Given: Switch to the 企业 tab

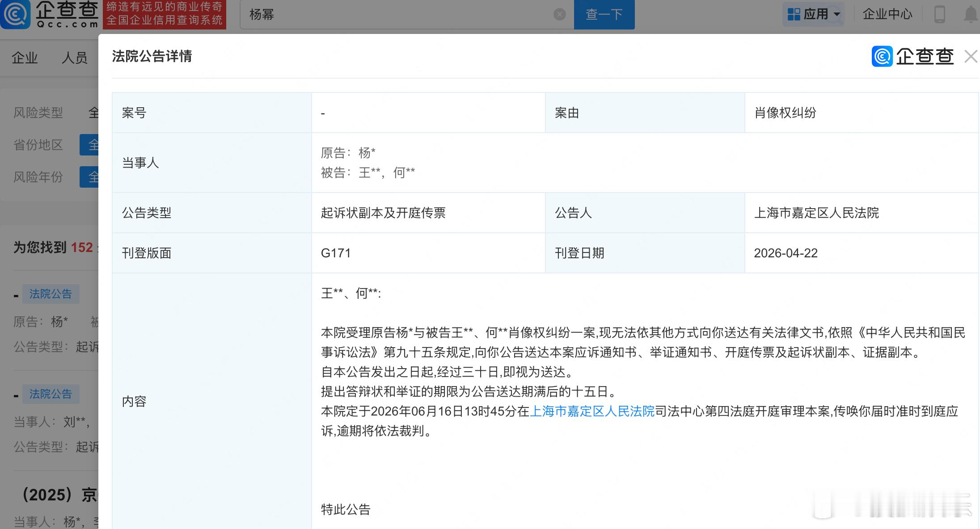Looking at the screenshot, I should coord(25,58).
